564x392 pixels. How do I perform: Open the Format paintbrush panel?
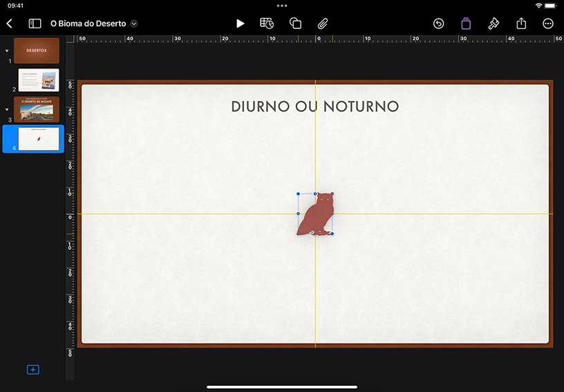coord(493,24)
